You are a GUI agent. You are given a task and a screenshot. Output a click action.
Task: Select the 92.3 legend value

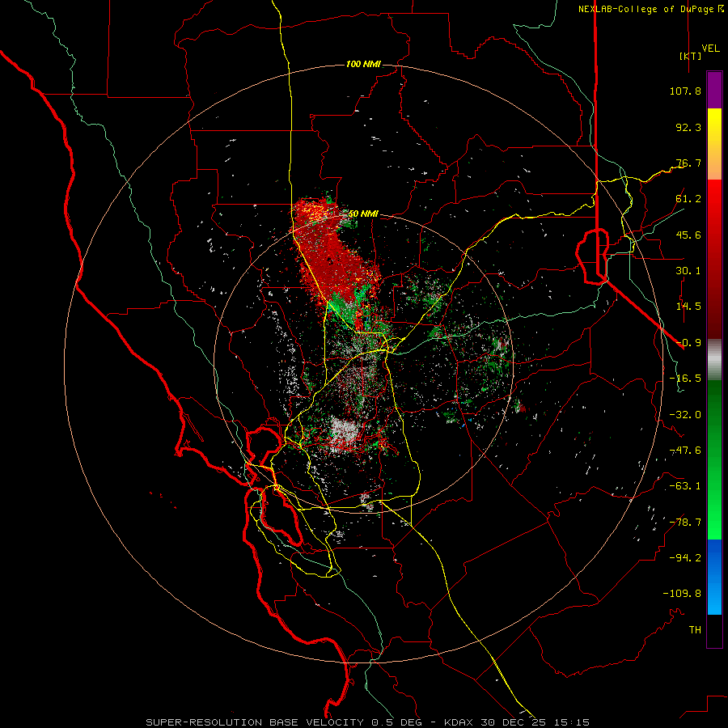[x=688, y=127]
